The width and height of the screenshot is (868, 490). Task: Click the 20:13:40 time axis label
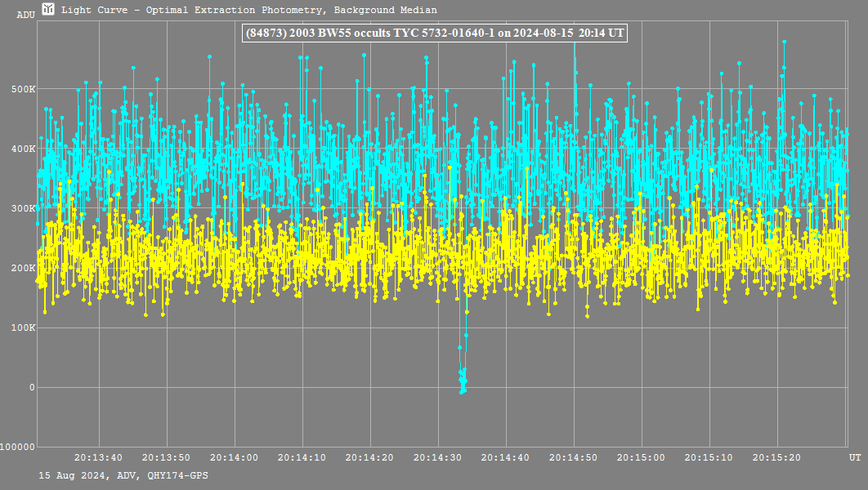pos(99,457)
